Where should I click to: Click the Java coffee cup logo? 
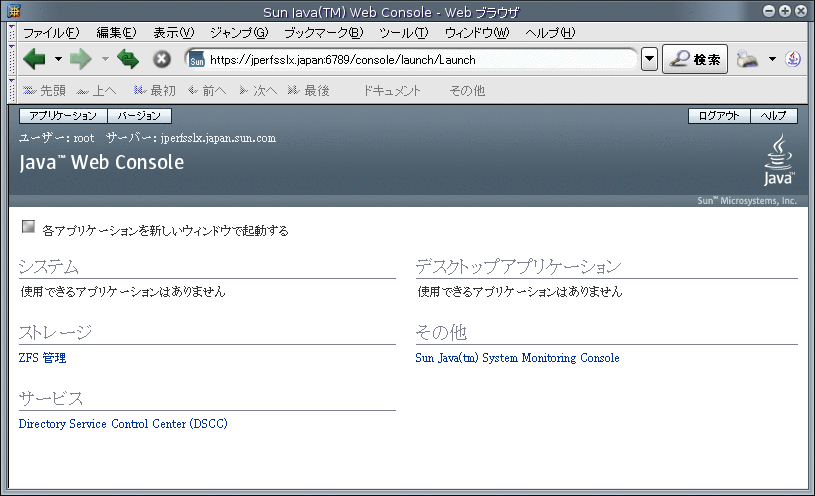point(779,160)
